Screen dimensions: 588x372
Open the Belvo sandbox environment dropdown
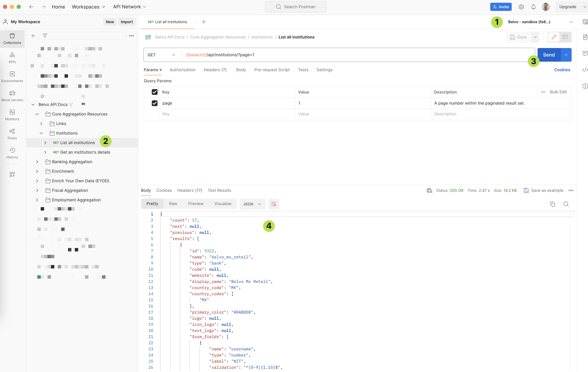[x=540, y=22]
